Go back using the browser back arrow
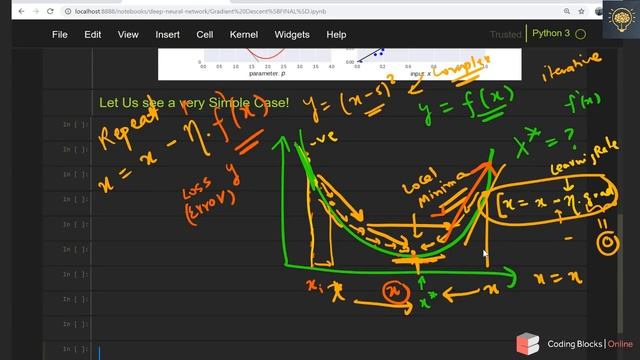640x360 pixels. point(21,11)
